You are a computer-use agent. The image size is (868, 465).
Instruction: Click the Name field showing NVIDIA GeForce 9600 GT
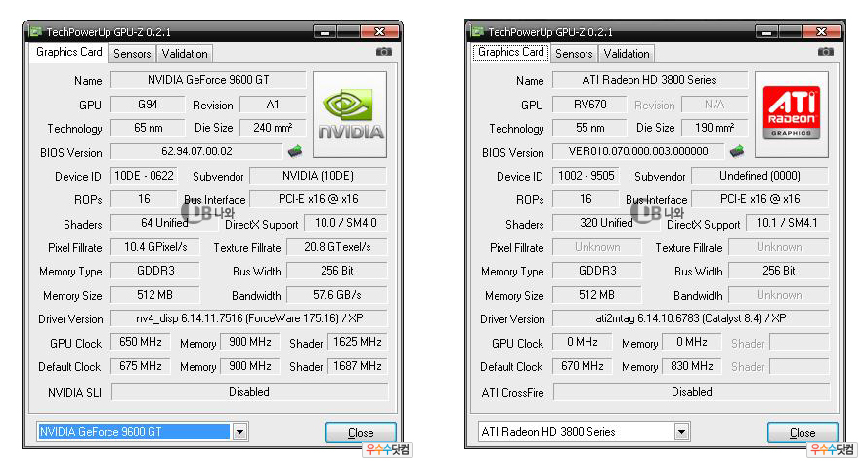(x=208, y=80)
